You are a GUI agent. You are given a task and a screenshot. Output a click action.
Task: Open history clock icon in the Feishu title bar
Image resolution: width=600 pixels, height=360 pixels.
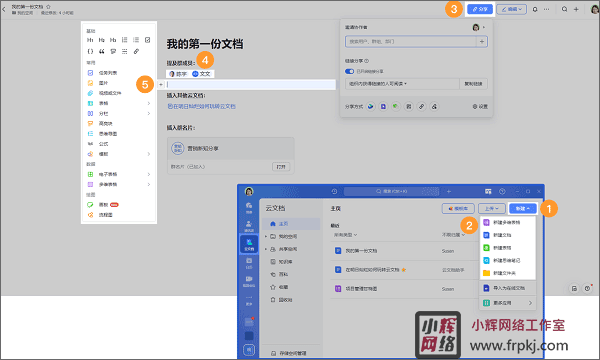pos(334,191)
